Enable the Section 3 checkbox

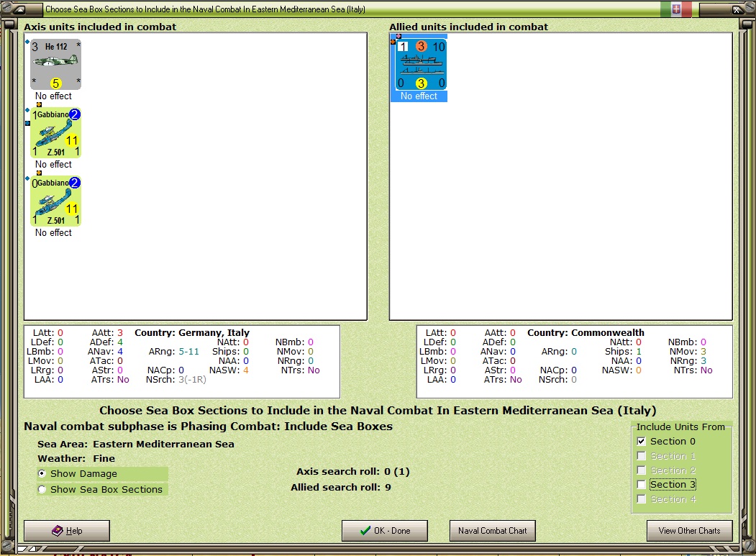[x=641, y=485]
